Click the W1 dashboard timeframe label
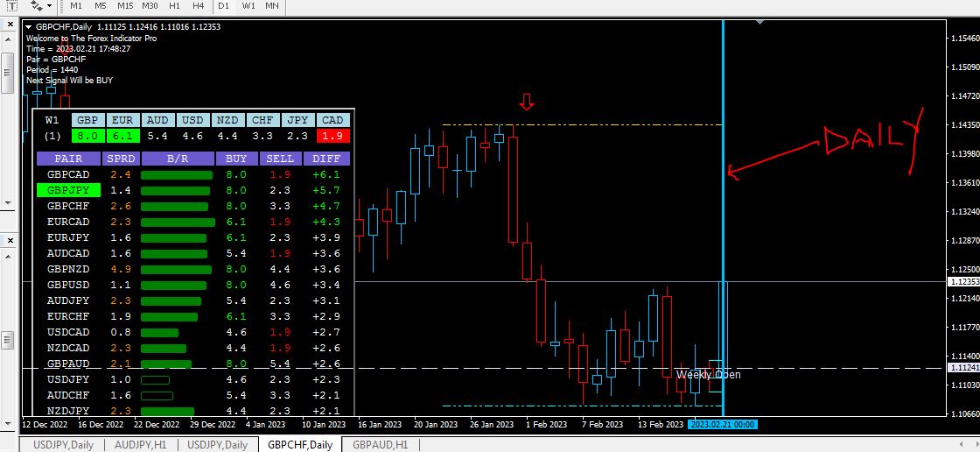 click(x=52, y=120)
